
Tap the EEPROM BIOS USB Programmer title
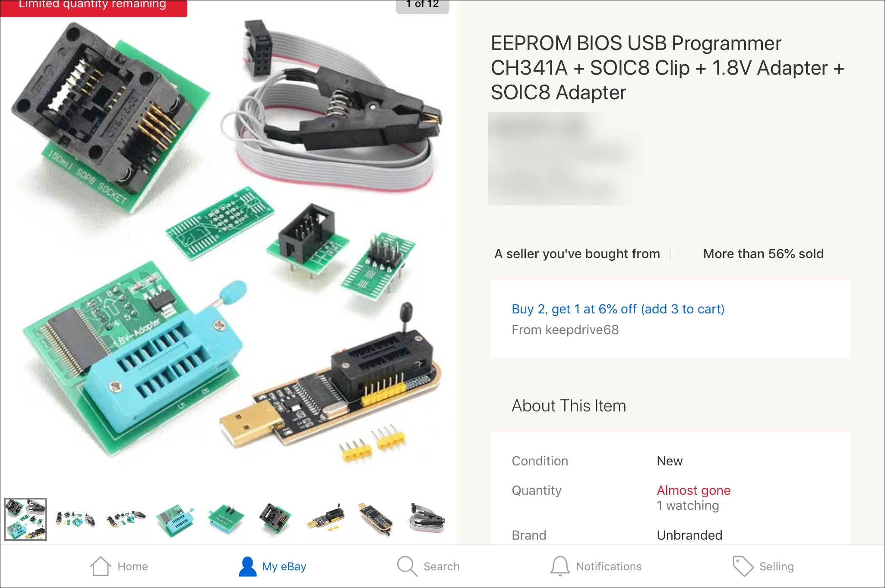pos(667,68)
